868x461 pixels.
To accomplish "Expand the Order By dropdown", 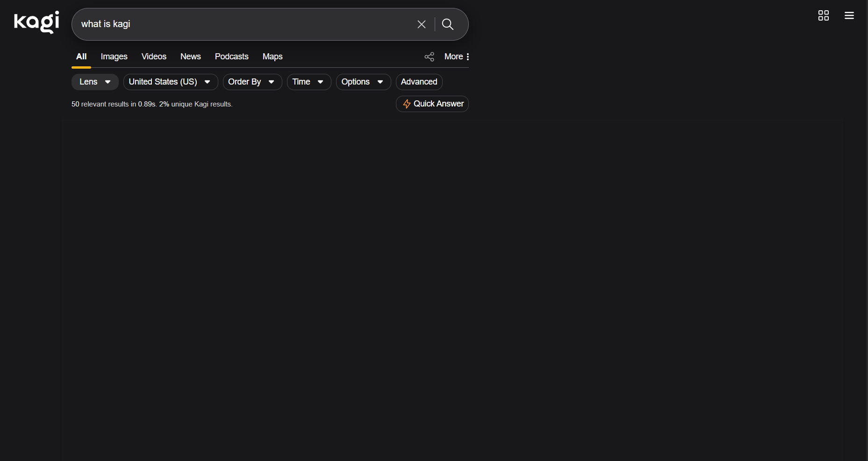I will [x=252, y=82].
